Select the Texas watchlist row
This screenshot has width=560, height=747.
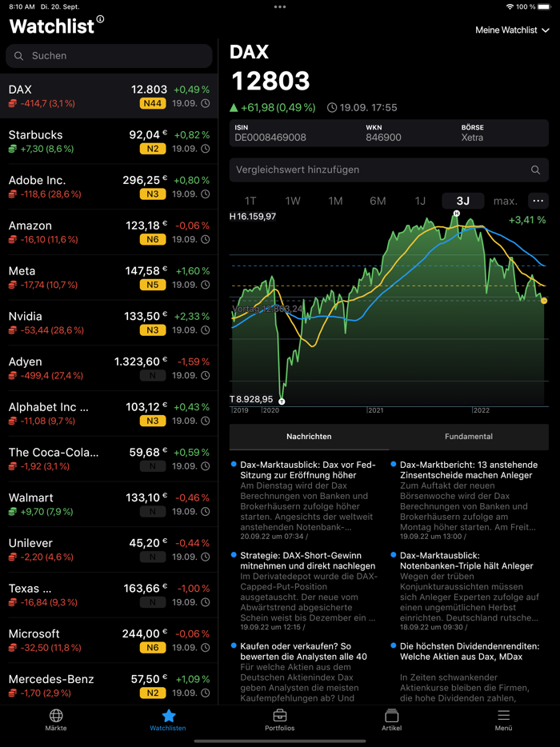[109, 595]
